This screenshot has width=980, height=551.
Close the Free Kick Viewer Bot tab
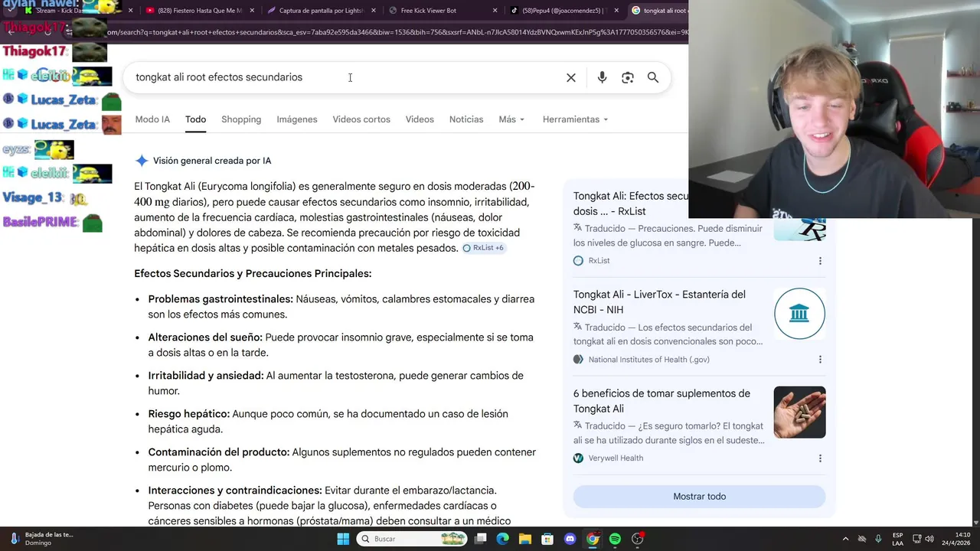[x=495, y=11]
